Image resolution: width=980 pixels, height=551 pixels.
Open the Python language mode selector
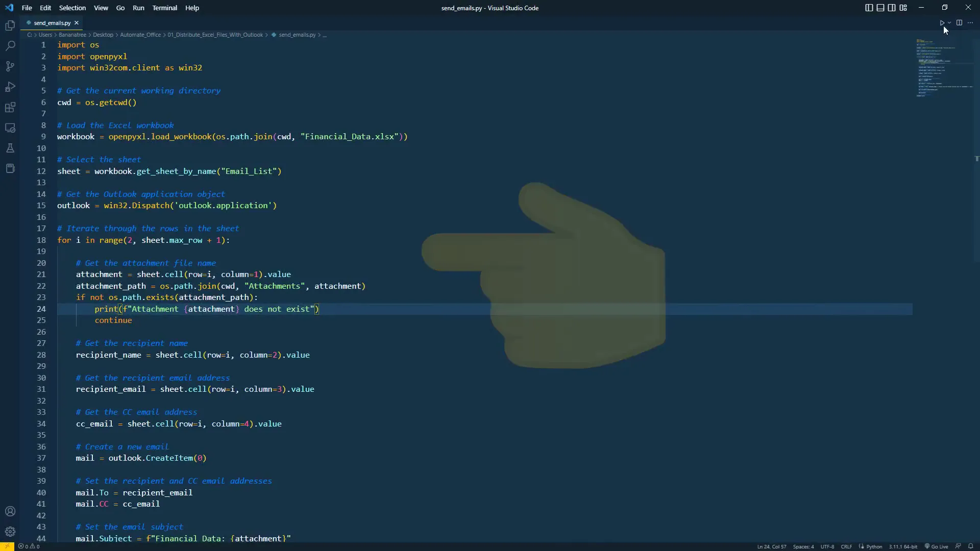tap(874, 546)
